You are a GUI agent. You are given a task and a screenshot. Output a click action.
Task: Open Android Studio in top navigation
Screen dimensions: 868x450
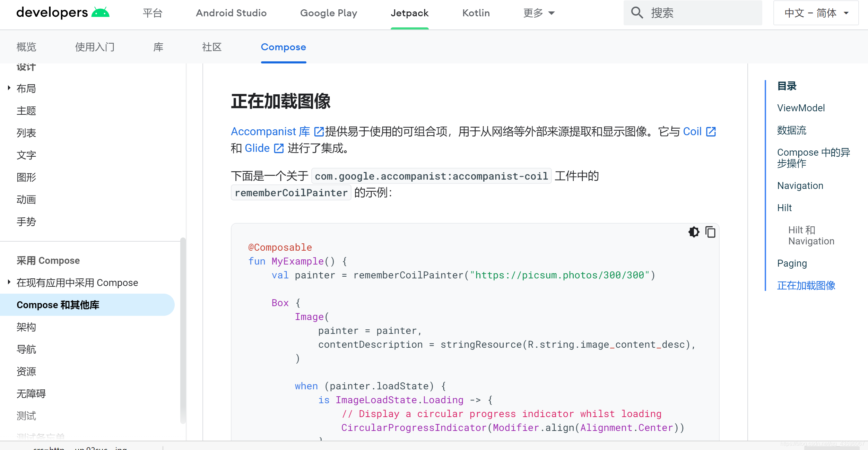click(x=231, y=13)
